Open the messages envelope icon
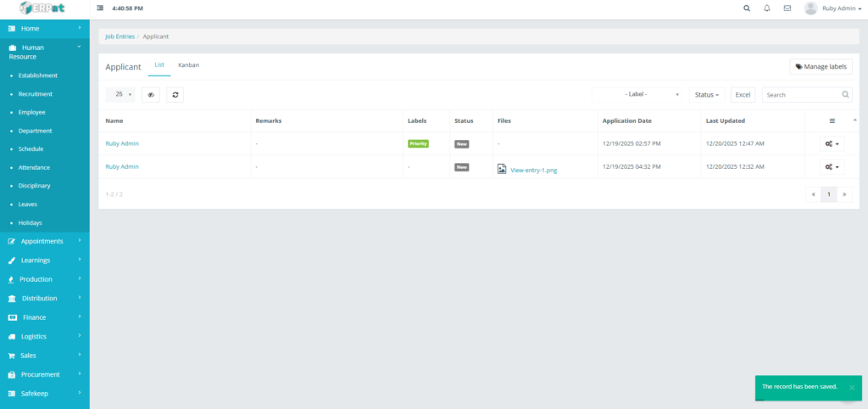The height and width of the screenshot is (409, 868). (787, 8)
